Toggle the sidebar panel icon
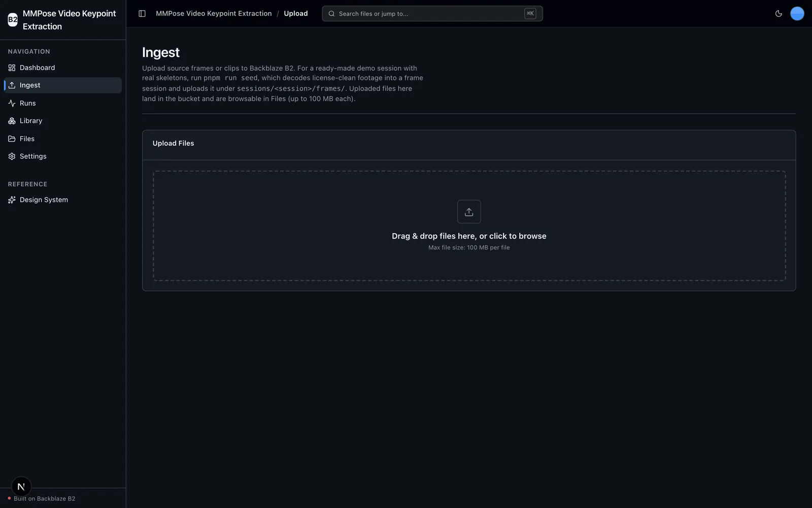The width and height of the screenshot is (812, 508). coord(142,14)
